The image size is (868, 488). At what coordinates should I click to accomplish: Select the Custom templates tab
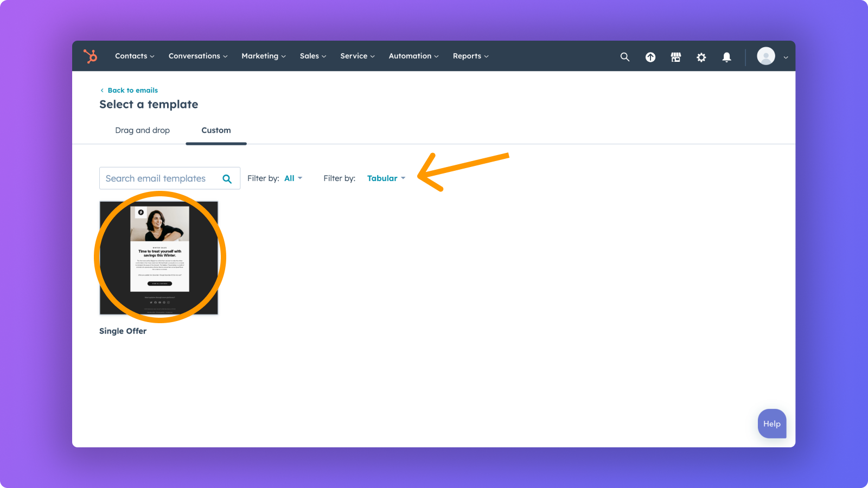(216, 130)
